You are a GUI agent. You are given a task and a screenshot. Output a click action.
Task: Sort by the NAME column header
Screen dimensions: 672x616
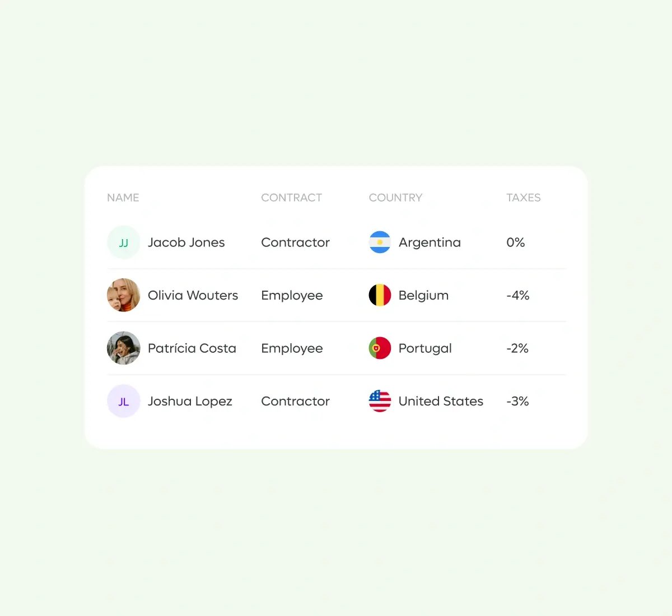123,198
